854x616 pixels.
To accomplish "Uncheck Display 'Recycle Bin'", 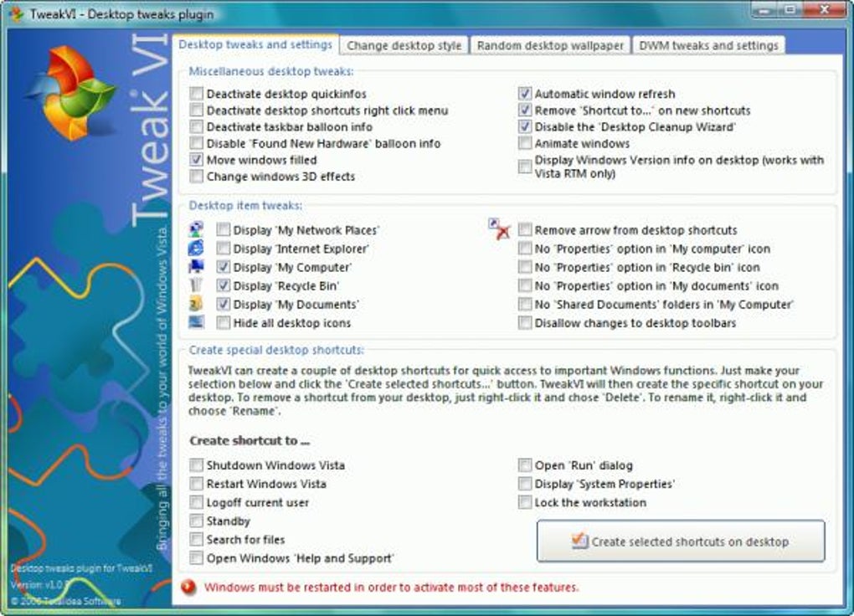I will pyautogui.click(x=223, y=285).
